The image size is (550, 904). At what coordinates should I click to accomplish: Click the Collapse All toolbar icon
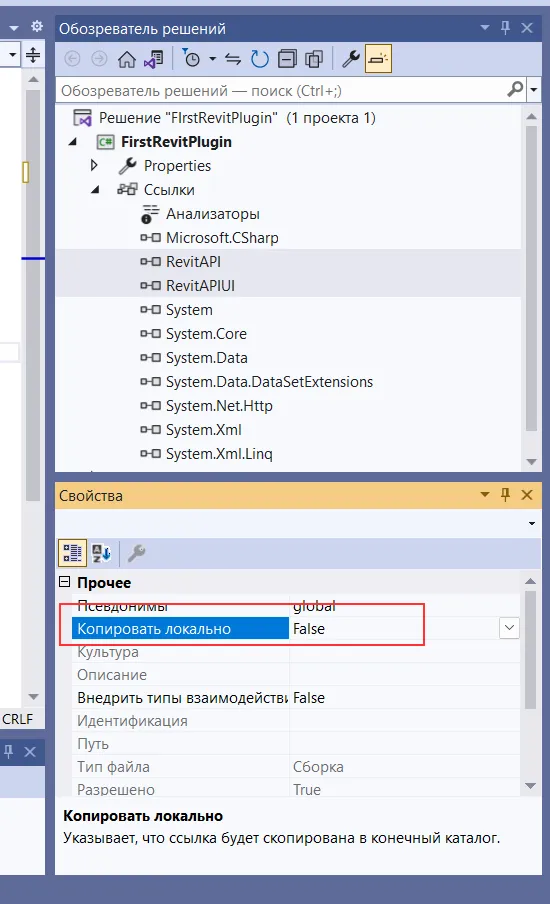[x=287, y=59]
